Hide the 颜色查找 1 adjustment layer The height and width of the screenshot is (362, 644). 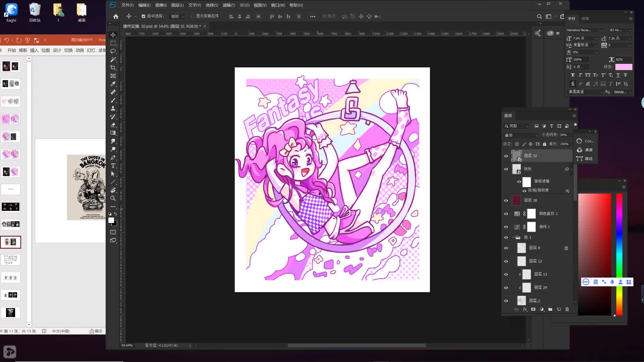506,214
